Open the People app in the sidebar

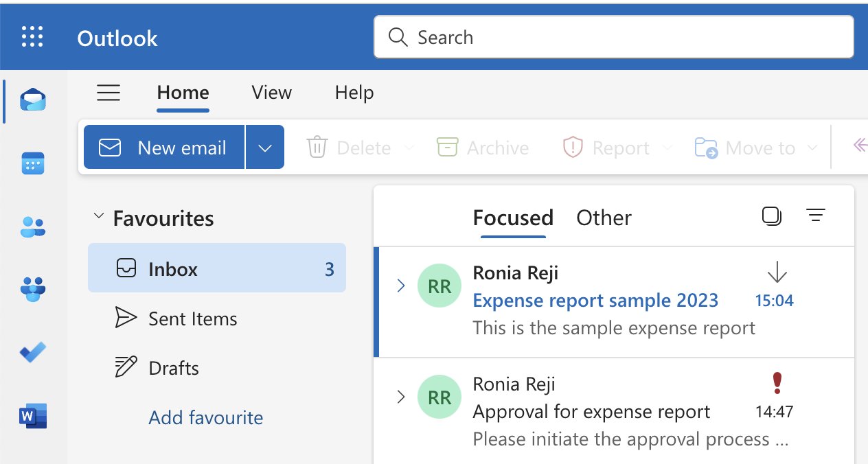(32, 226)
